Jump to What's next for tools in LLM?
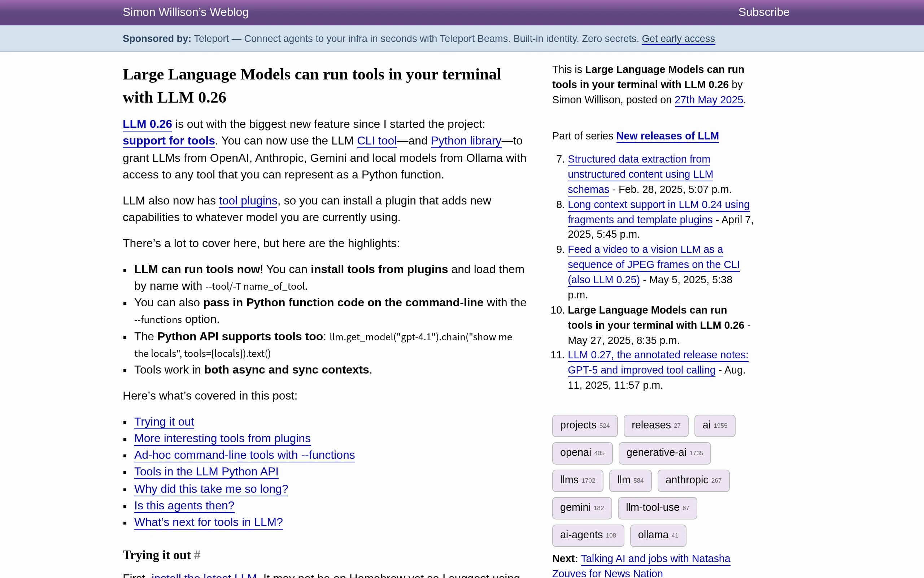This screenshot has width=924, height=578. tap(209, 522)
